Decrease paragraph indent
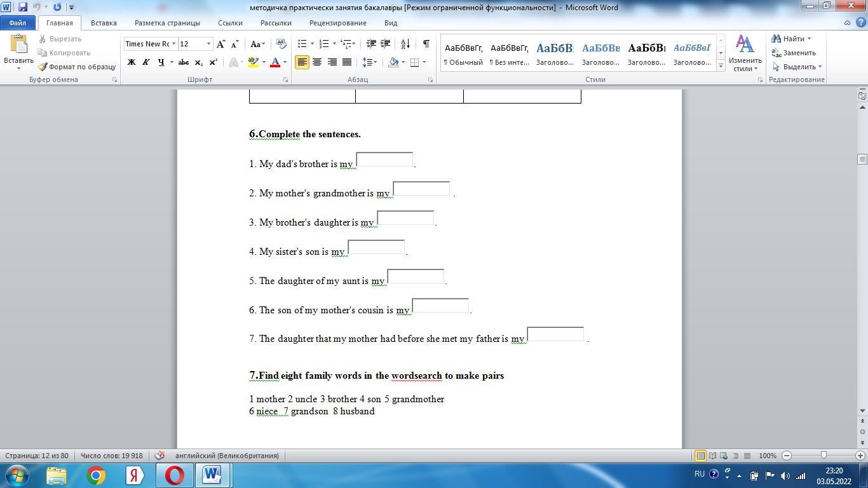This screenshot has width=868, height=488. click(x=371, y=44)
